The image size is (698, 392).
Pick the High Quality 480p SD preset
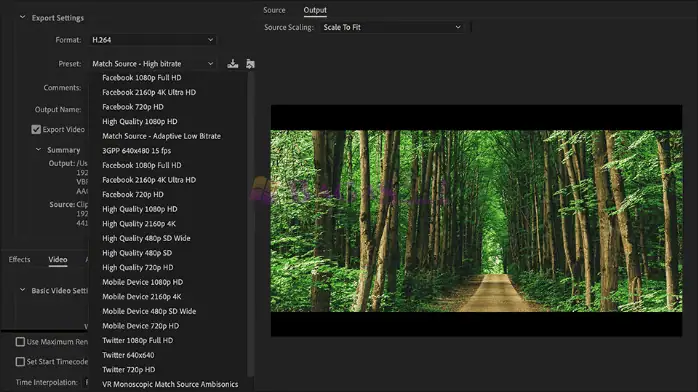tap(137, 253)
